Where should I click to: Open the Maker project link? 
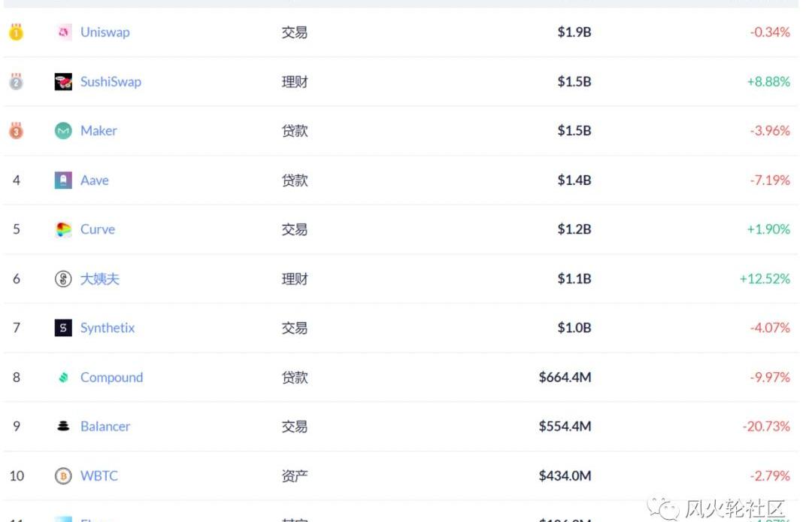tap(98, 131)
